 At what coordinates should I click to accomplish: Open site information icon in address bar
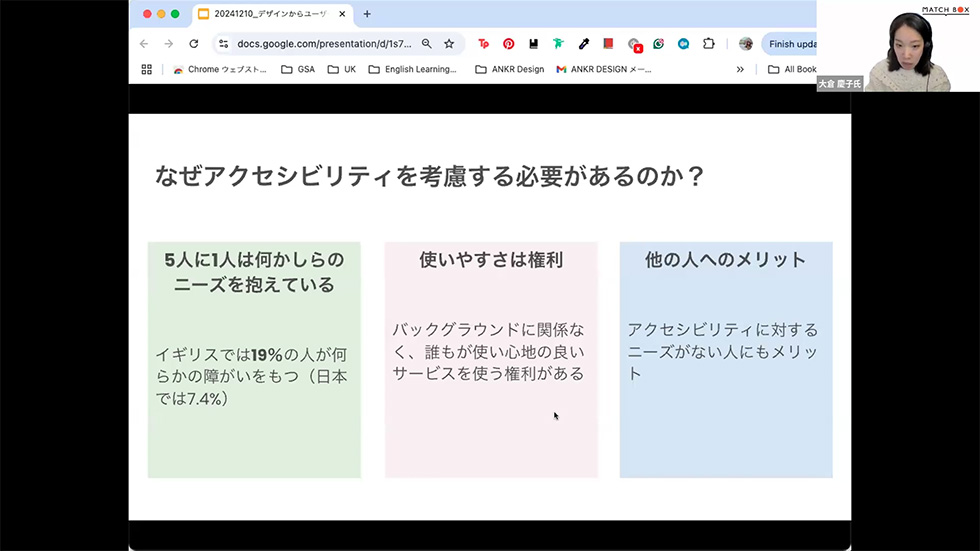(223, 44)
